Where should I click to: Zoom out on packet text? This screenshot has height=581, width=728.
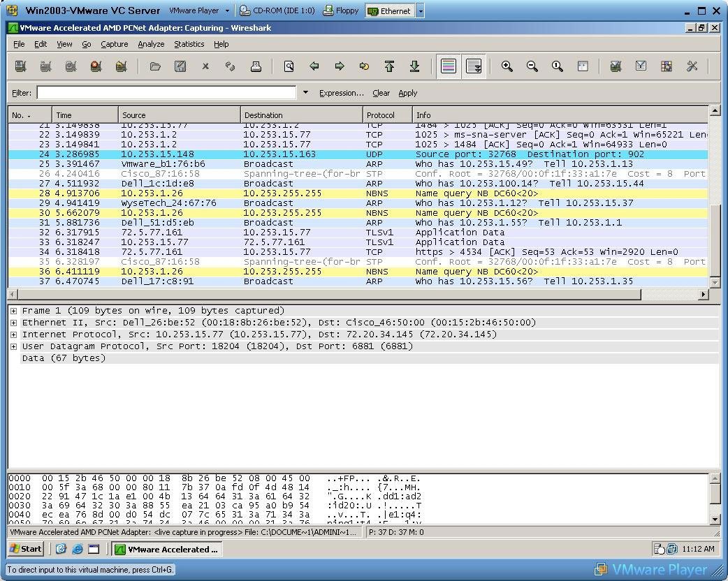(532, 66)
